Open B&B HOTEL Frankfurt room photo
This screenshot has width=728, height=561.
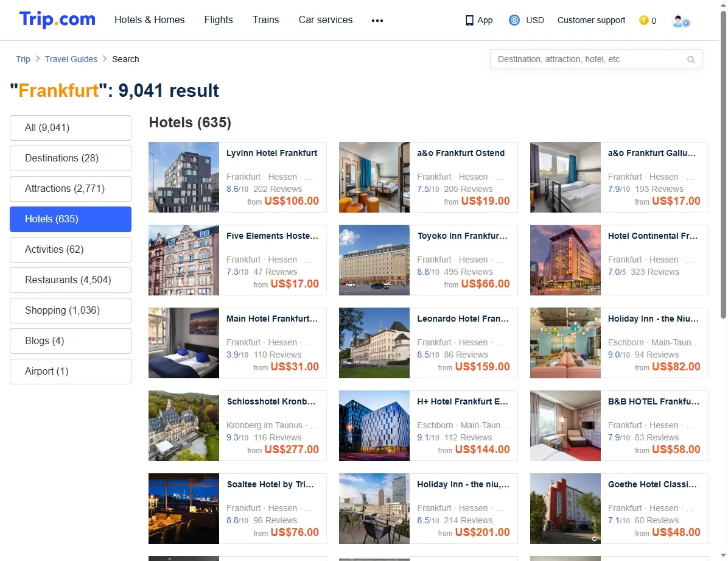(x=565, y=426)
